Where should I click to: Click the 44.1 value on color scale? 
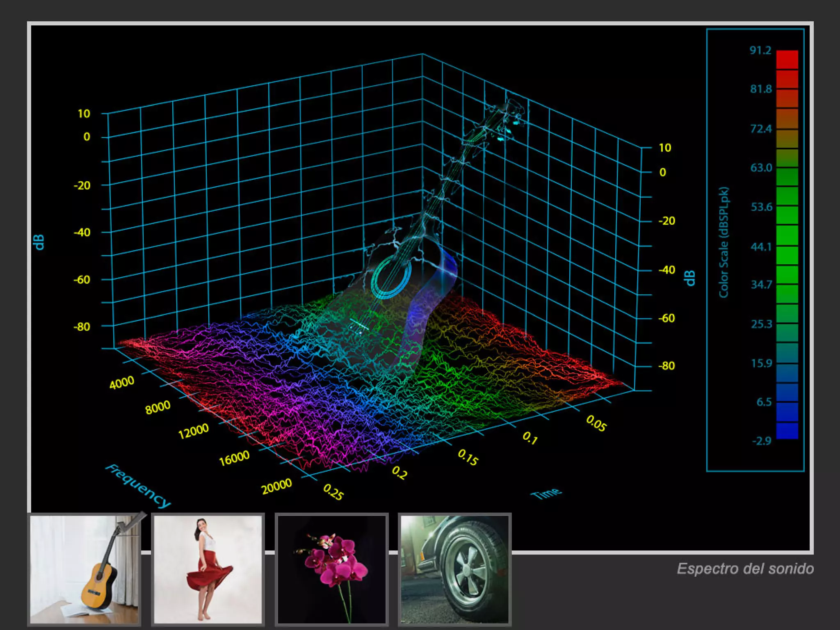761,247
